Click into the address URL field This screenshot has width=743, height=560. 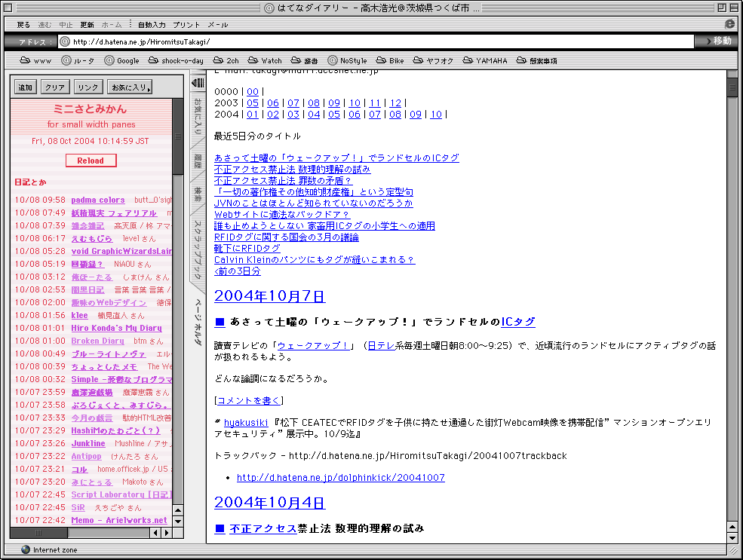377,41
